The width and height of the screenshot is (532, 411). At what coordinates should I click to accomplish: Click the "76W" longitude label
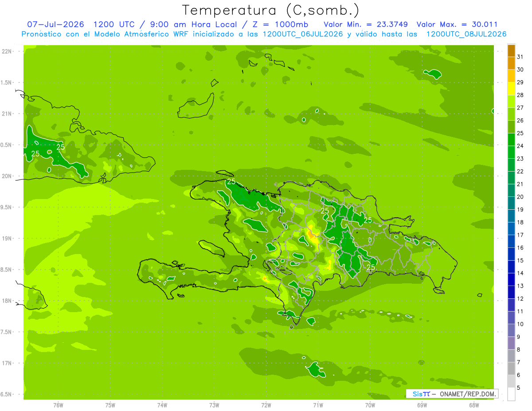tap(58, 405)
